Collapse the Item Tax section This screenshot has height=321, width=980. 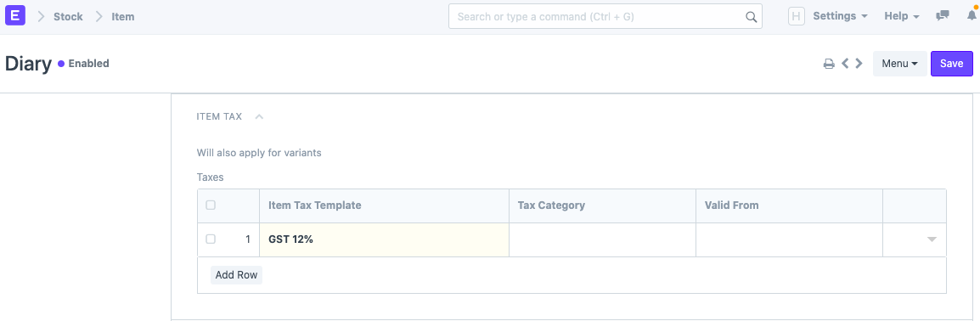259,116
